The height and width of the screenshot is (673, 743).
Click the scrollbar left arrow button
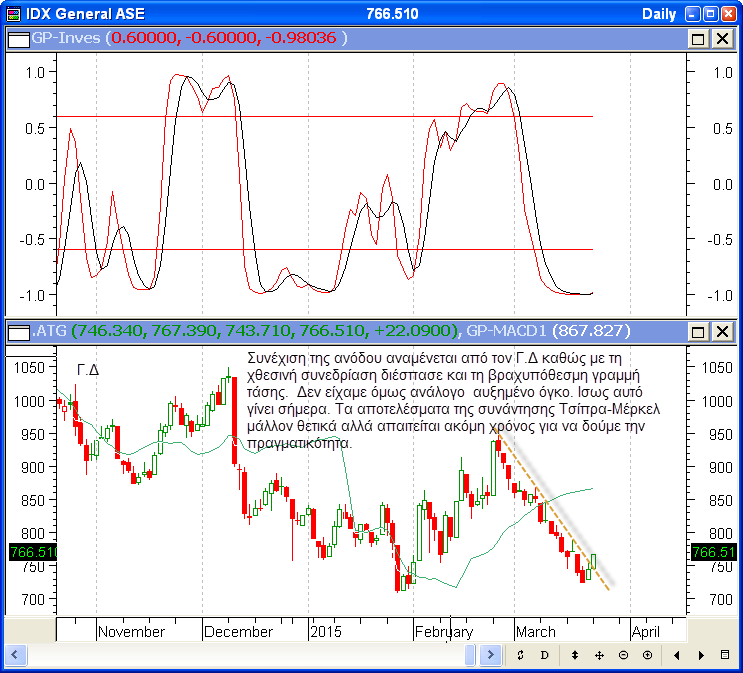point(15,655)
